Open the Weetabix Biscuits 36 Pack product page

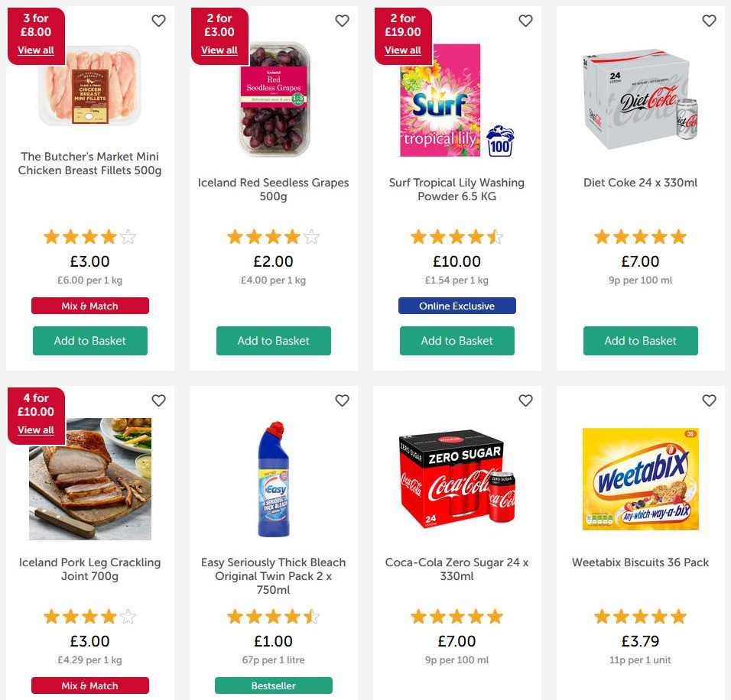click(x=640, y=562)
